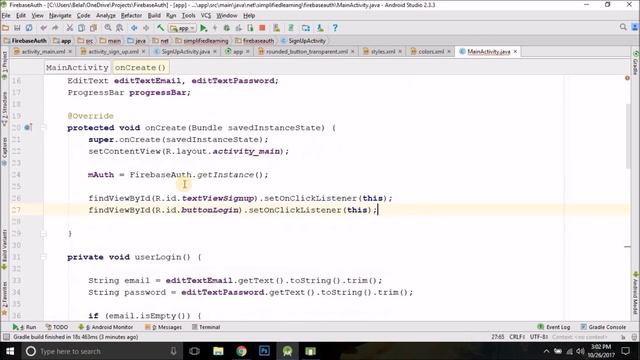
Task: Click UTF-8 encoding in status bar
Action: pos(539,337)
